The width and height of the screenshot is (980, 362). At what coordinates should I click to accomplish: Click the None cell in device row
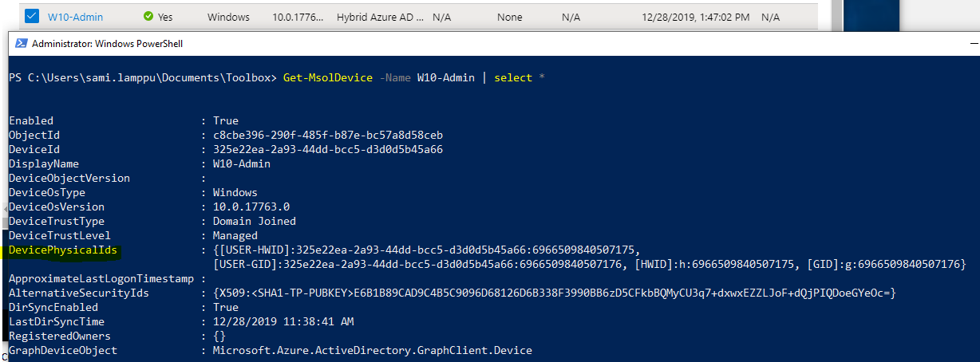pos(508,17)
